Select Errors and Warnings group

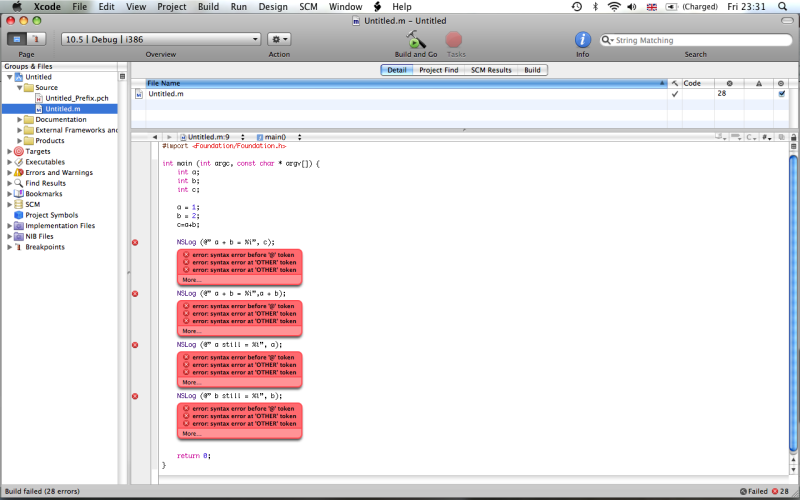pyautogui.click(x=59, y=172)
